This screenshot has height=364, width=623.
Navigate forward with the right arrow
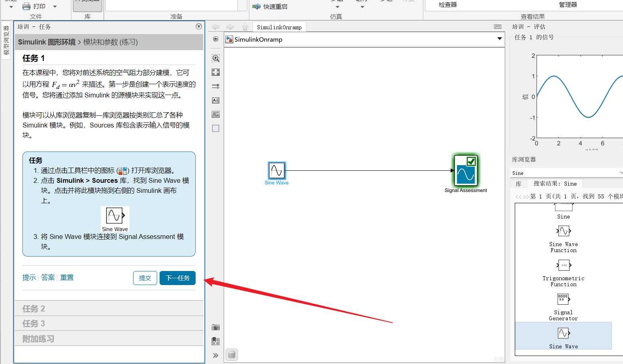pos(230,27)
